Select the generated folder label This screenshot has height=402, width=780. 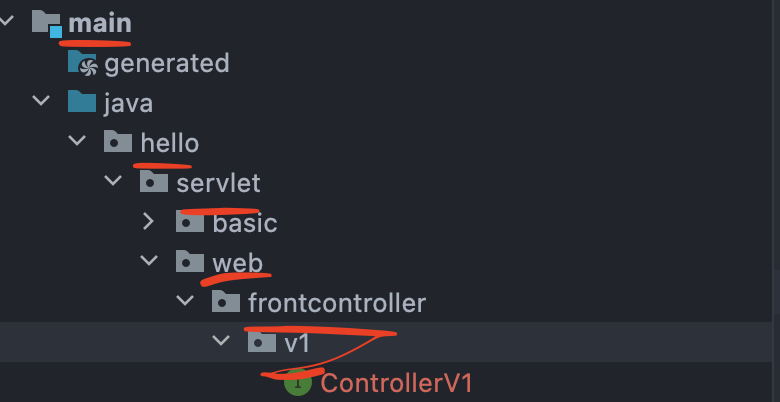point(167,63)
